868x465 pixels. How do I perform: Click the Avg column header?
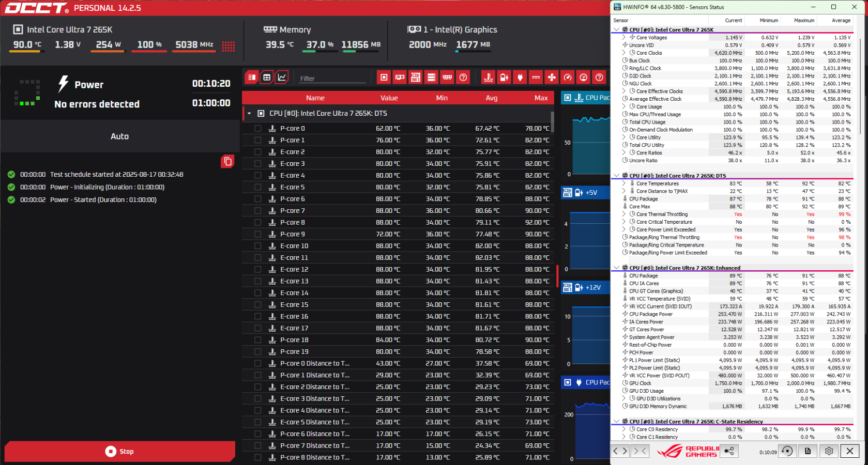click(x=491, y=98)
